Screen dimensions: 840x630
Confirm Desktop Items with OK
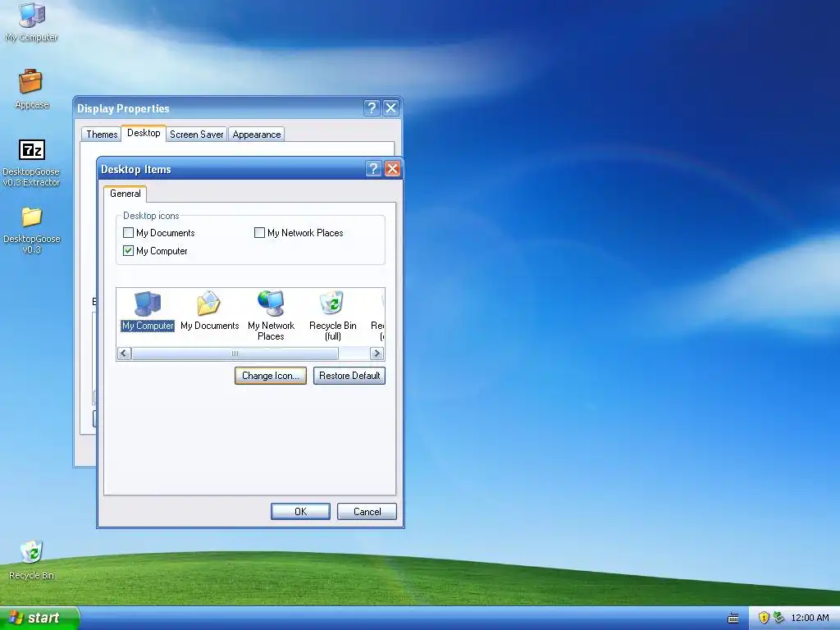click(x=300, y=512)
